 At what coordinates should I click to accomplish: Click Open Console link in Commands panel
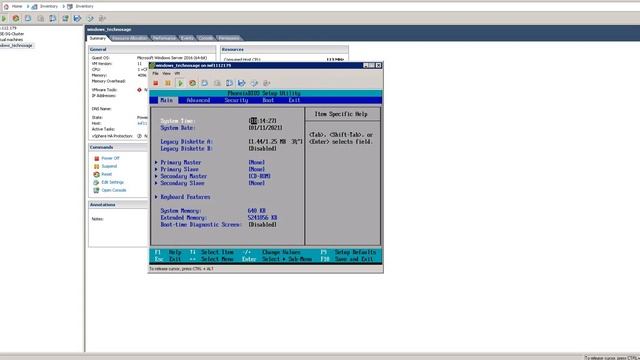point(114,190)
